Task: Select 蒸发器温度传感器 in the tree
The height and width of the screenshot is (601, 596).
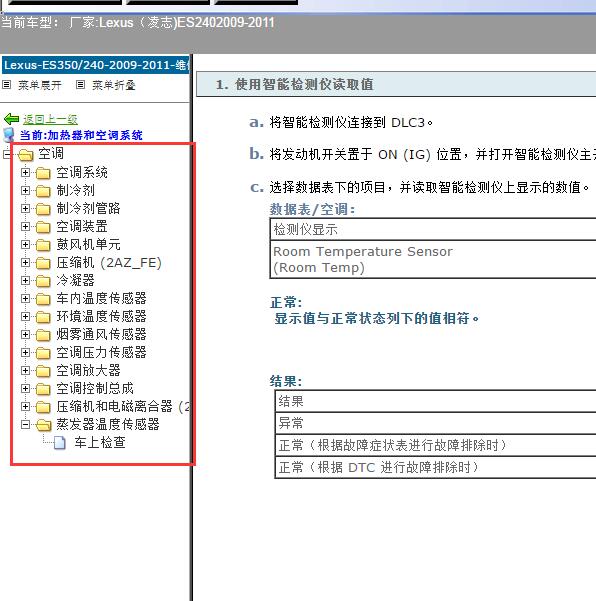Action: click(108, 425)
